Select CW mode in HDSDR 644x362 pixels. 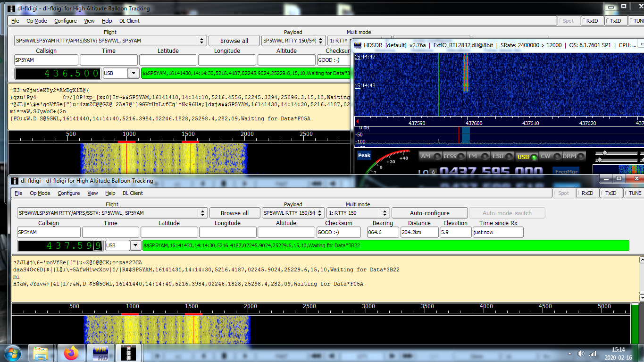550,156
